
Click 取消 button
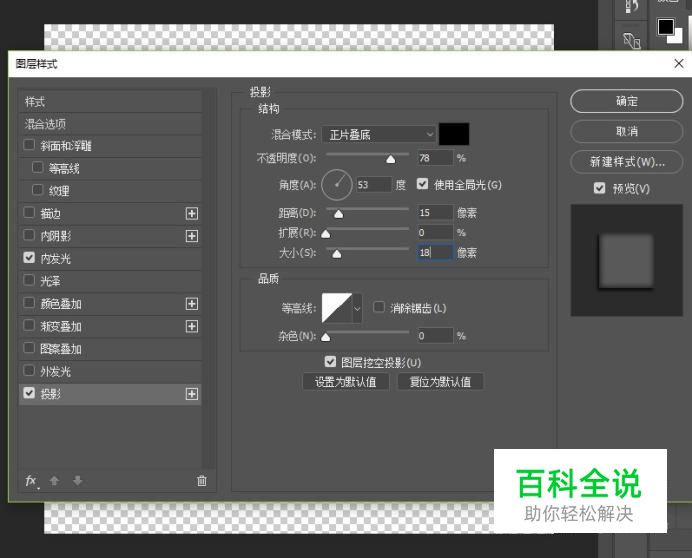pos(626,131)
